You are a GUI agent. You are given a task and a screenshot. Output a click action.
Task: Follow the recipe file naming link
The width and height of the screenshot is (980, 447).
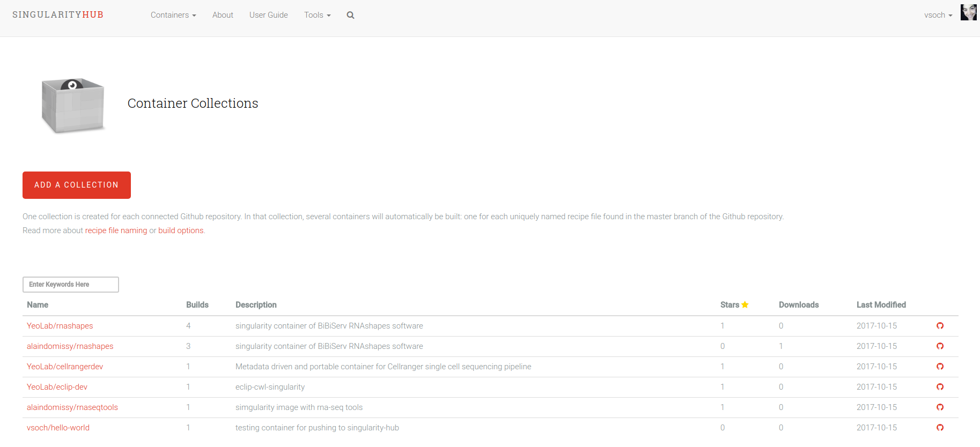tap(116, 230)
